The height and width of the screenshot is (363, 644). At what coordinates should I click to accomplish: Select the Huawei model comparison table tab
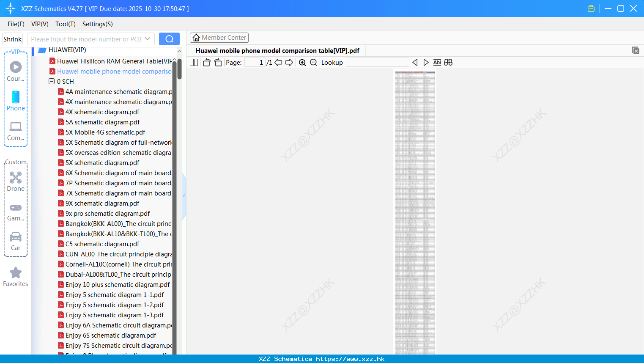(x=277, y=51)
